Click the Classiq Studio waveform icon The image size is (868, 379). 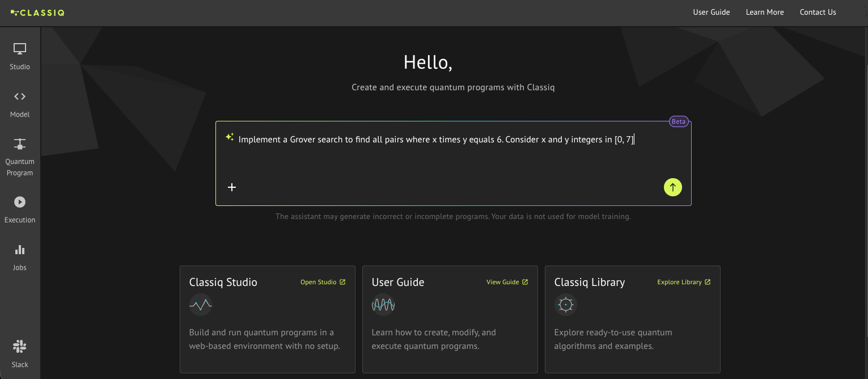coord(201,305)
